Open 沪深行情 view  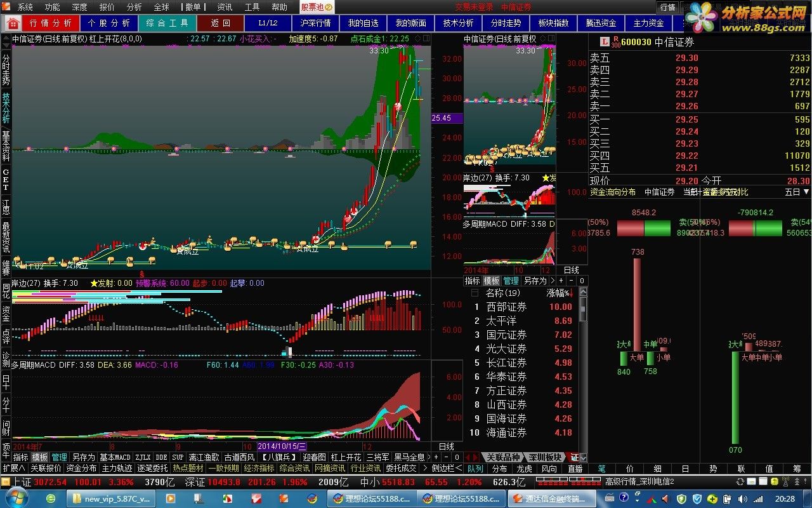(315, 23)
